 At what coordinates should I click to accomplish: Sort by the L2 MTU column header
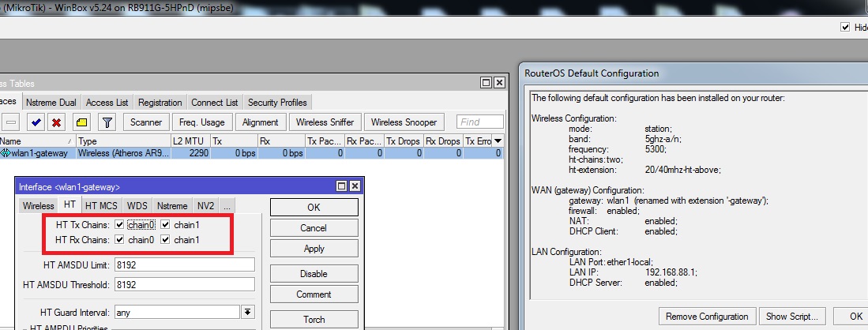pos(191,141)
